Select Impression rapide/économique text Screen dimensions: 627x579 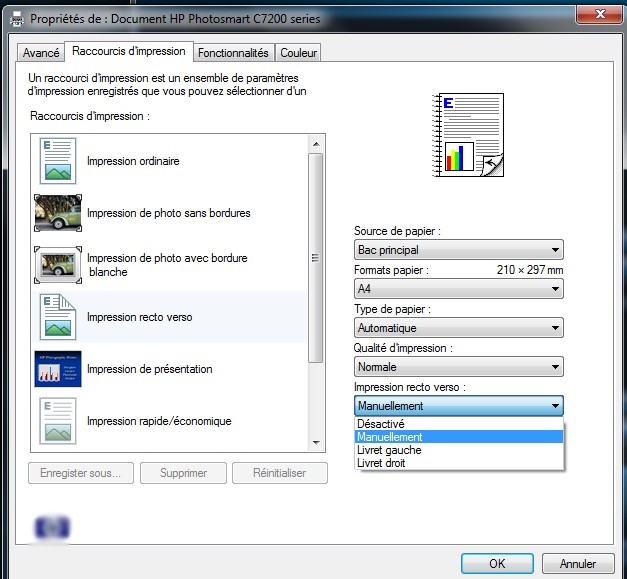coord(159,421)
